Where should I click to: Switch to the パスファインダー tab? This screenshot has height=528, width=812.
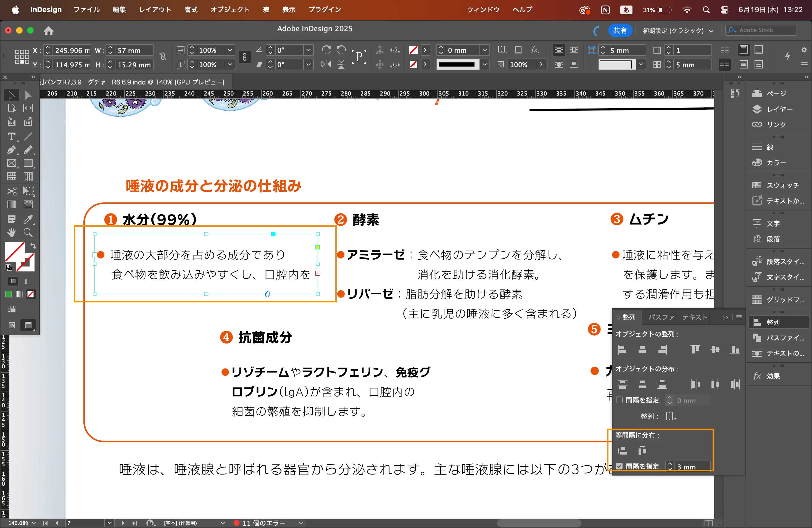(661, 317)
